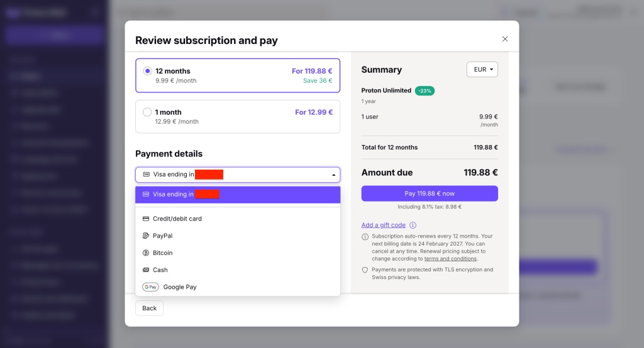
Task: Choose Cash as payment method
Action: 238,270
